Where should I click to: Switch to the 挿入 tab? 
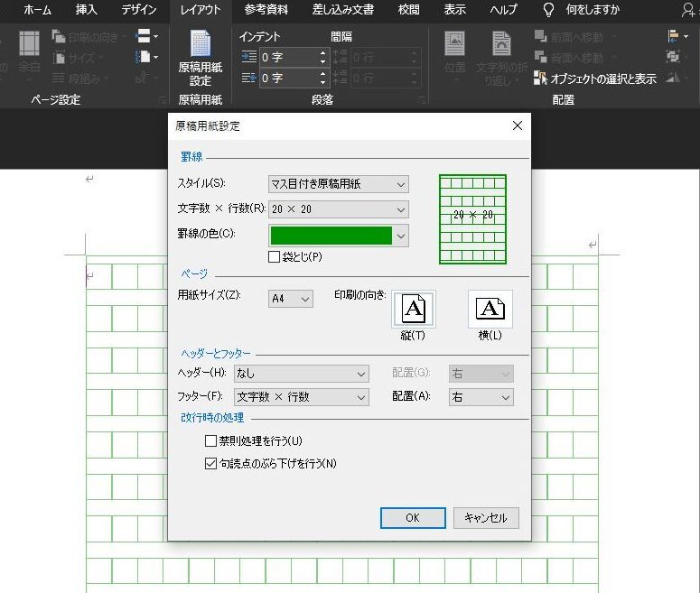(x=86, y=10)
